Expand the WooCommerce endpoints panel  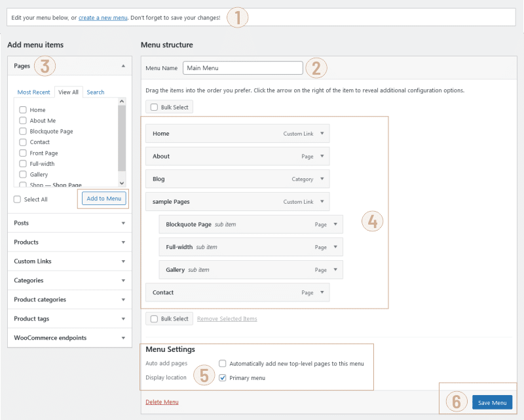coord(123,337)
